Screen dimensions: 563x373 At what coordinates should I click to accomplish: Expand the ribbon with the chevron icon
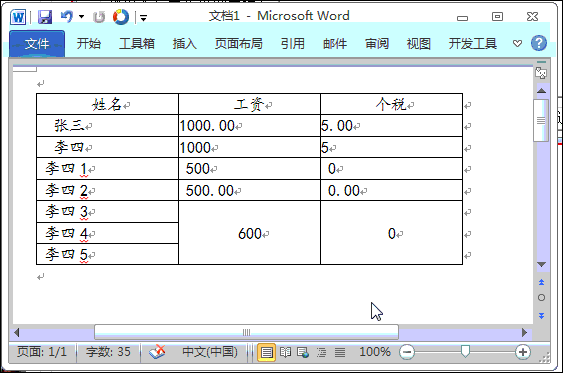pyautogui.click(x=517, y=43)
